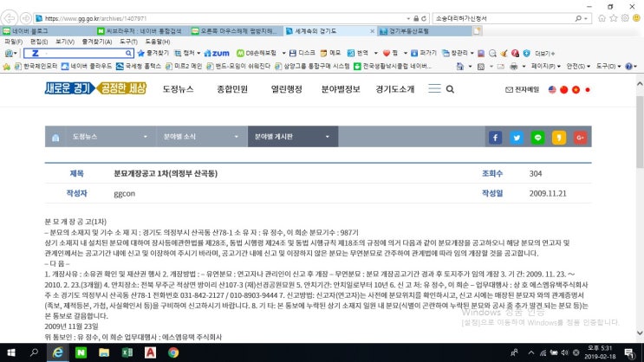Open the 안전(S) dropdown
This screenshot has width=644, height=362.
tap(578, 66)
